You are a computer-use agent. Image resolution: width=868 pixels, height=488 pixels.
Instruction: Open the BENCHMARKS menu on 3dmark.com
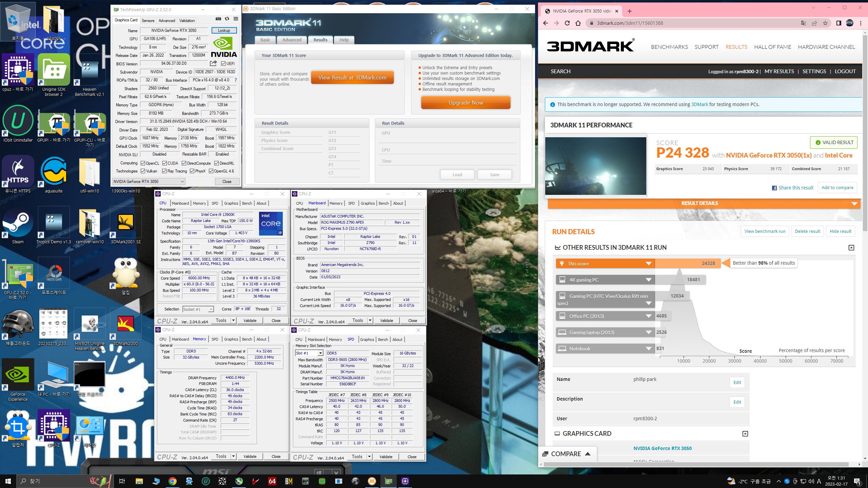click(x=669, y=47)
